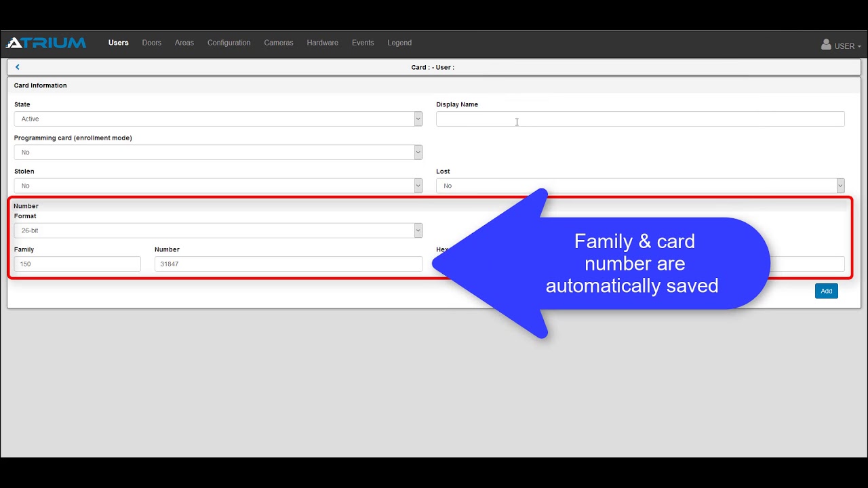Screen dimensions: 868x488
Task: Click the Card Information header
Action: pos(41,85)
